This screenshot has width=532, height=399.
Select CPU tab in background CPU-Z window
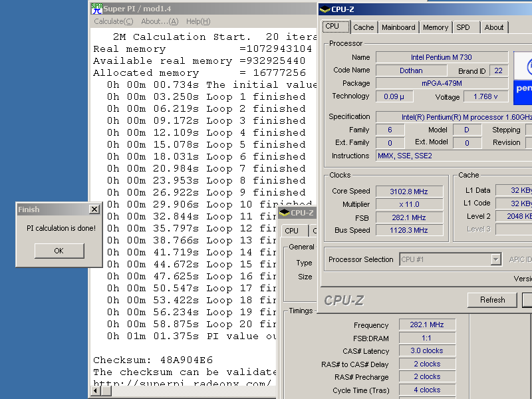tap(295, 230)
